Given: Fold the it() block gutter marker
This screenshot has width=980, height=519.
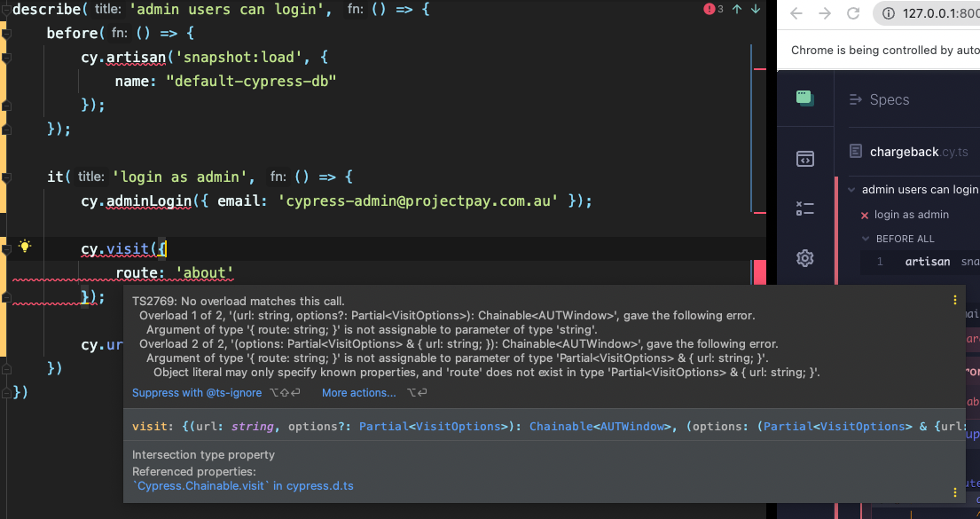Looking at the screenshot, I should click(x=5, y=177).
